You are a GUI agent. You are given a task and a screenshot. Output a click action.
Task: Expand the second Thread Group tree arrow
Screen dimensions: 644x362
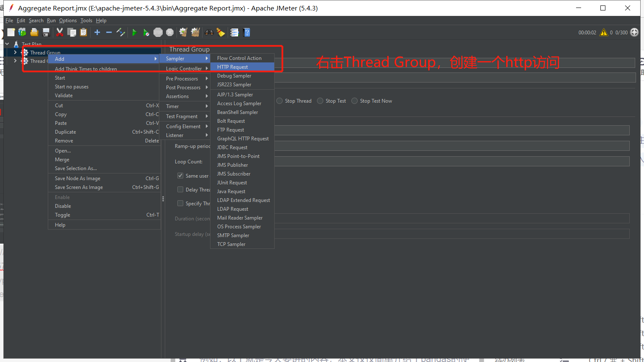(x=16, y=61)
